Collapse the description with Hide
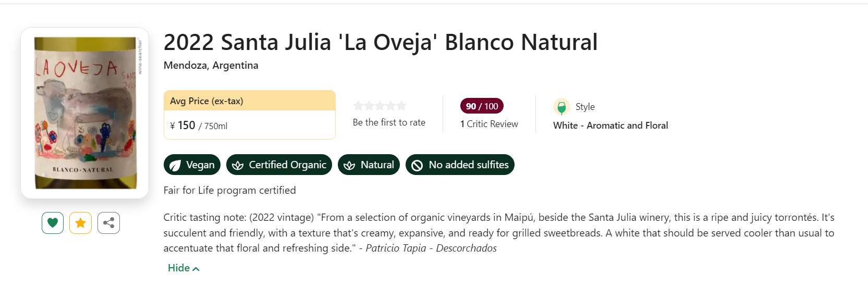868x287 pixels. tap(179, 268)
